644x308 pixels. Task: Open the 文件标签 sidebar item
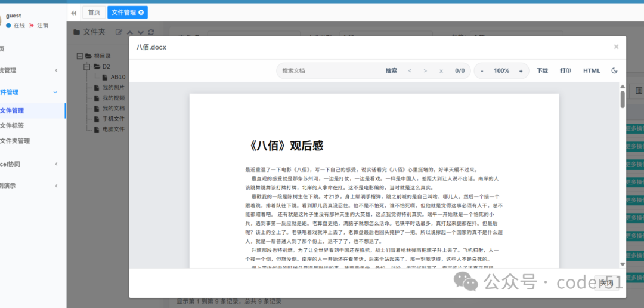12,126
